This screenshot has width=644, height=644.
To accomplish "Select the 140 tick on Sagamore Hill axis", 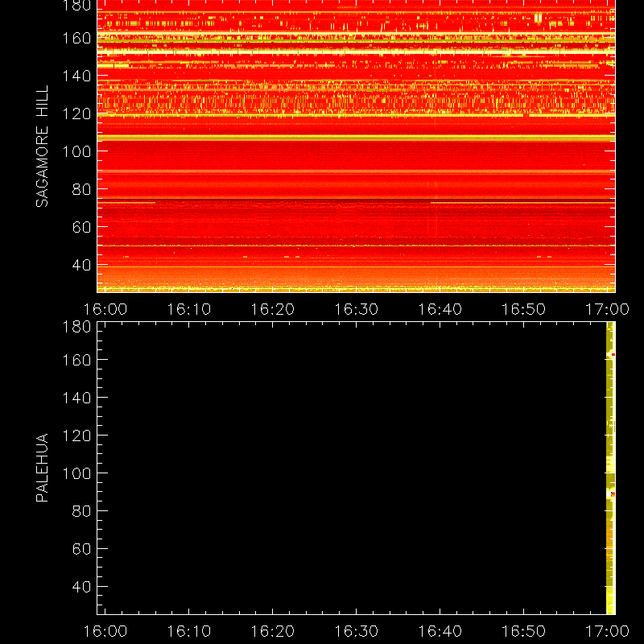I will (76, 76).
